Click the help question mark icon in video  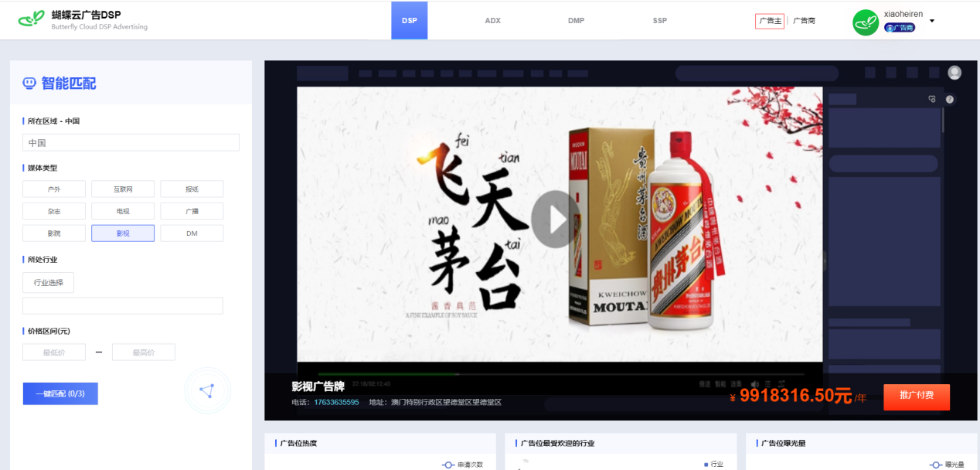[x=950, y=99]
